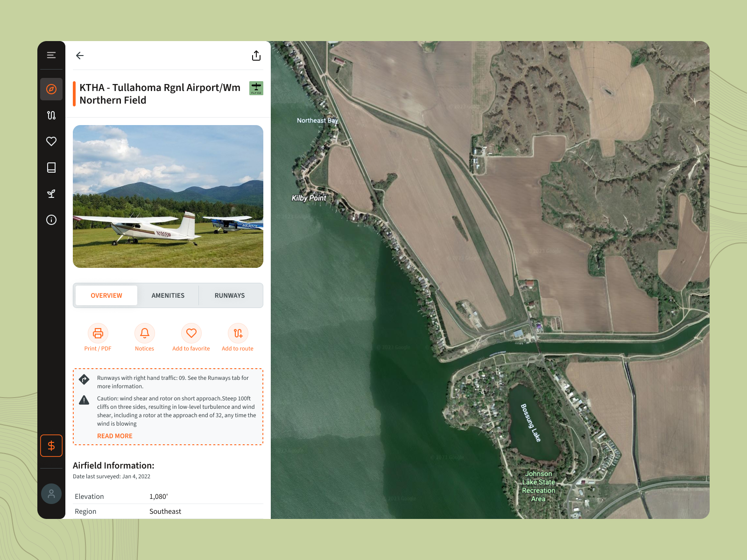Select the compass explore icon in sidebar

pos(51,89)
